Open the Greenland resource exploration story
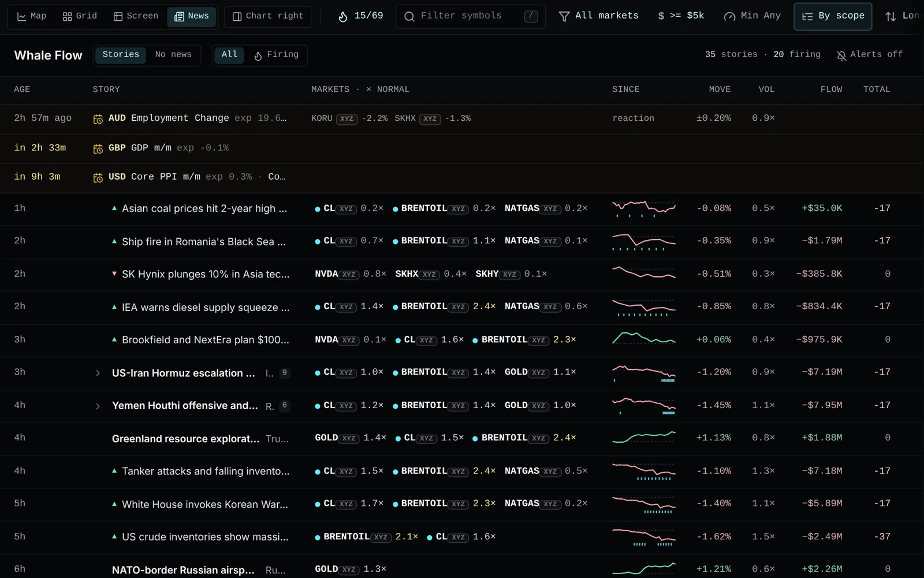 (x=185, y=439)
